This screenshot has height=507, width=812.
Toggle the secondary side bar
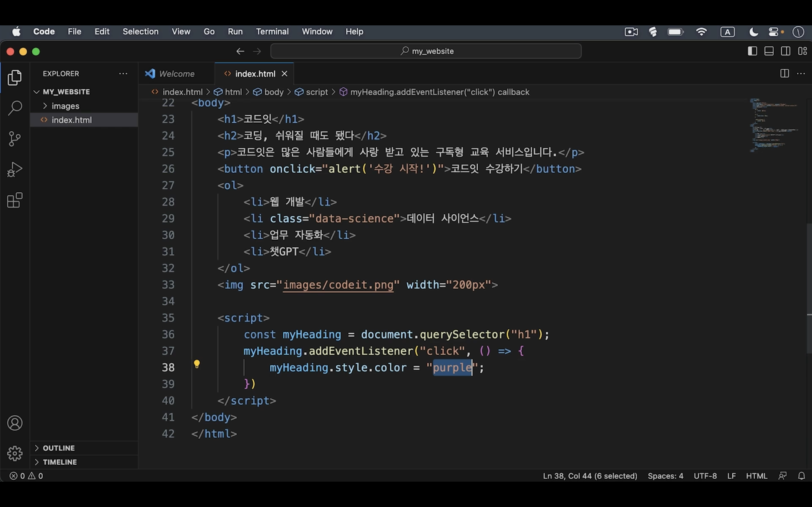785,51
